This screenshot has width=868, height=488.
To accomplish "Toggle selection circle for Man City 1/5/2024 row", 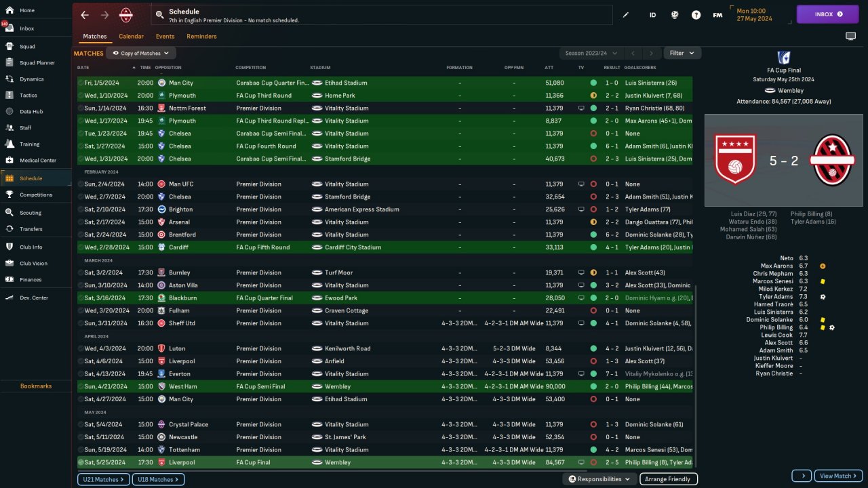I will (81, 83).
